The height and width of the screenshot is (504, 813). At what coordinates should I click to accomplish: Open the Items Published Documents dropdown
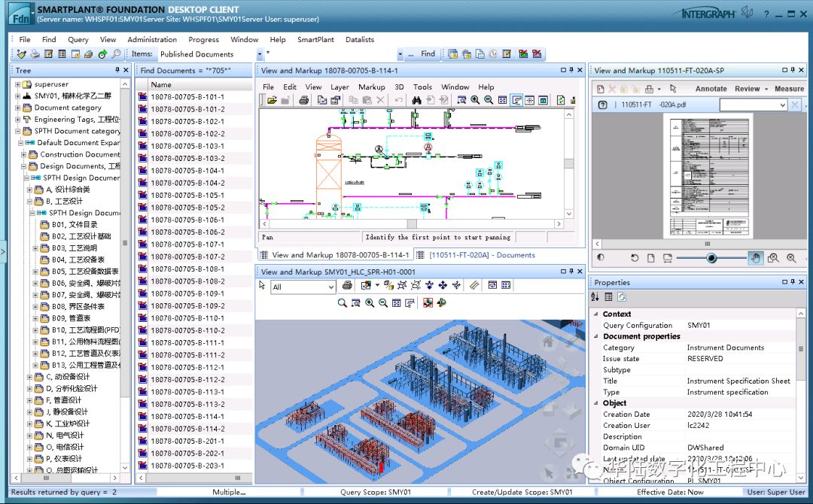pos(260,54)
